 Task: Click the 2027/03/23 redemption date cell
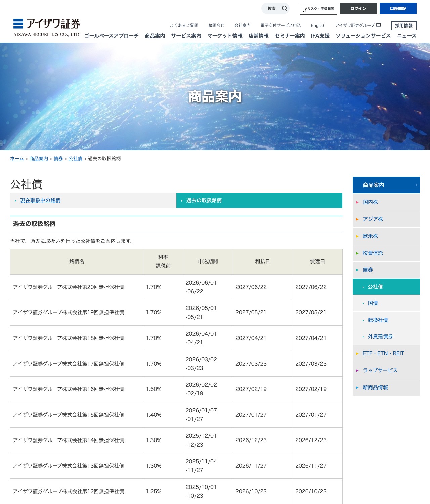(x=318, y=364)
